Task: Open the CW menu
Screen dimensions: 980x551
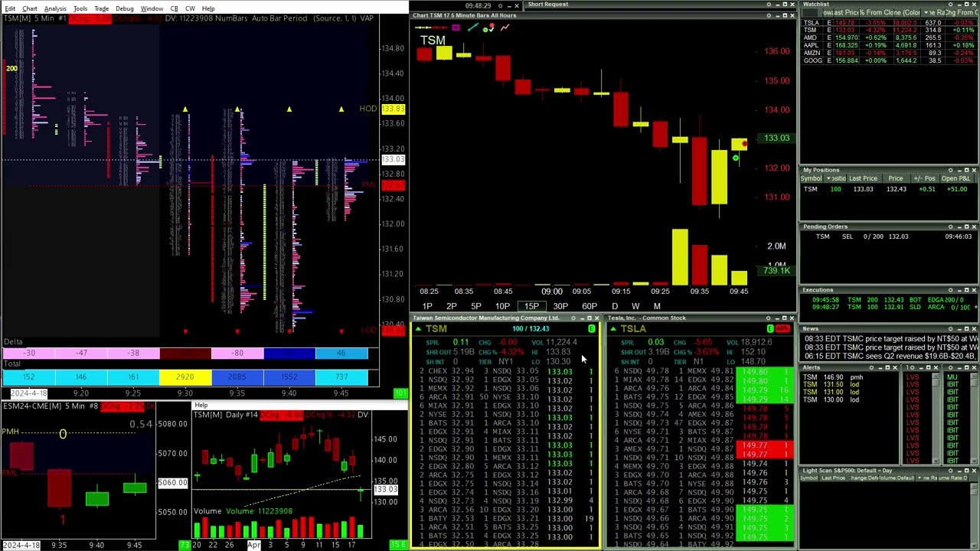Action: coord(190,8)
